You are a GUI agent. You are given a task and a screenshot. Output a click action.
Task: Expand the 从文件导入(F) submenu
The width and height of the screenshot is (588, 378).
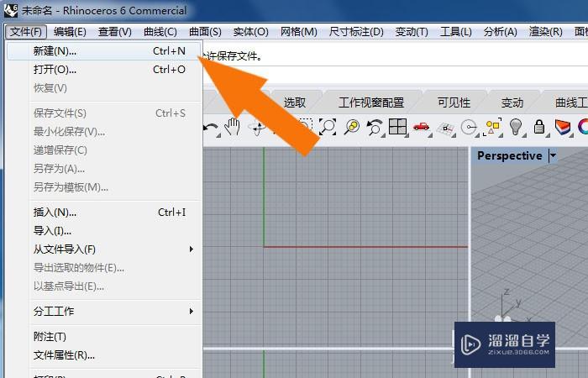[115, 249]
